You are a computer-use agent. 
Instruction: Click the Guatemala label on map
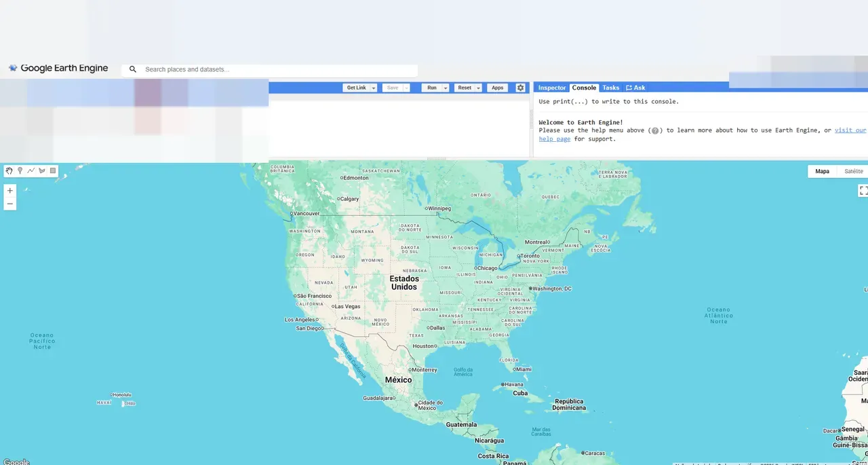tap(461, 424)
